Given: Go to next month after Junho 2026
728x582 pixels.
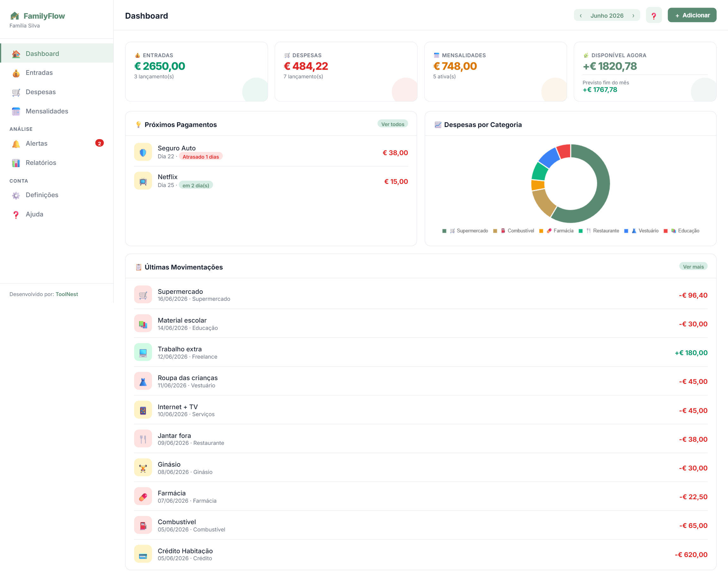Looking at the screenshot, I should (x=633, y=15).
